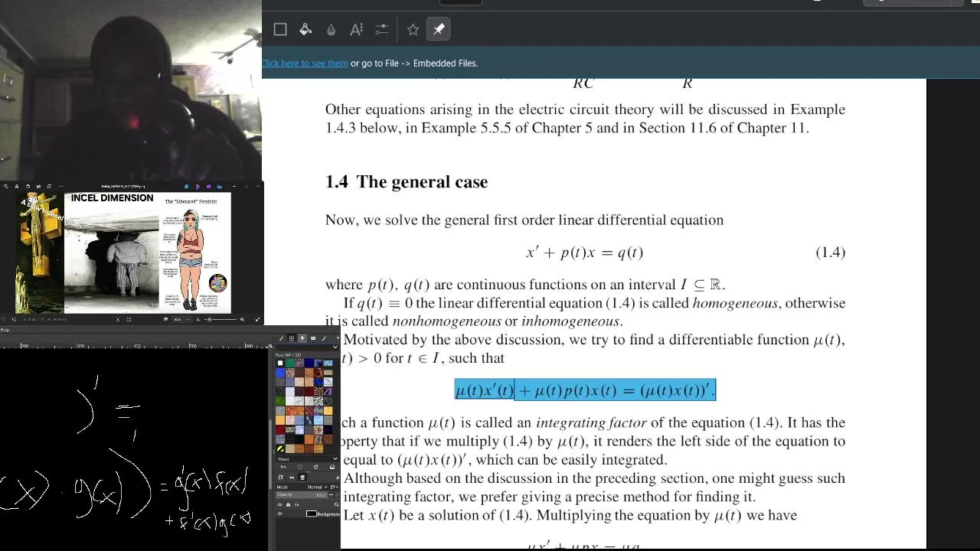Image resolution: width=980 pixels, height=551 pixels.
Task: Click the word 'homogeneous' in the PDF
Action: click(x=735, y=303)
